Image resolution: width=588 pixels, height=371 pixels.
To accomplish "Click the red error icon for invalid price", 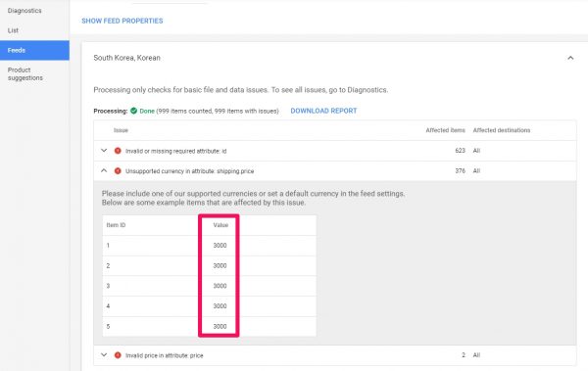I will pyautogui.click(x=118, y=355).
